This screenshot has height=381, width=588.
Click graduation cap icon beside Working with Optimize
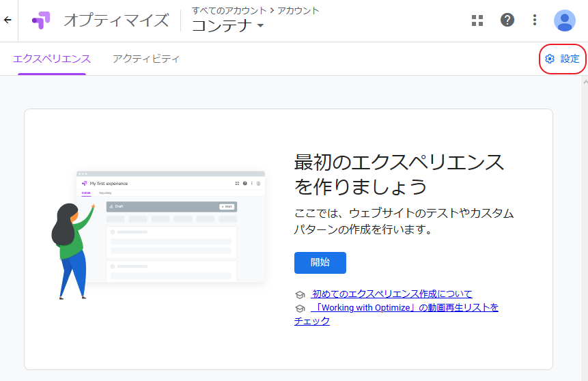tap(300, 309)
